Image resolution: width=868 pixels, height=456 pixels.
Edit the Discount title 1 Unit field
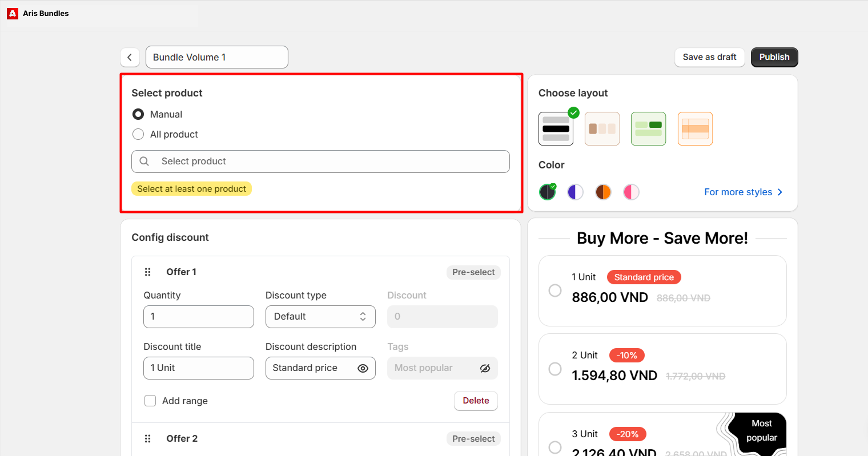199,368
